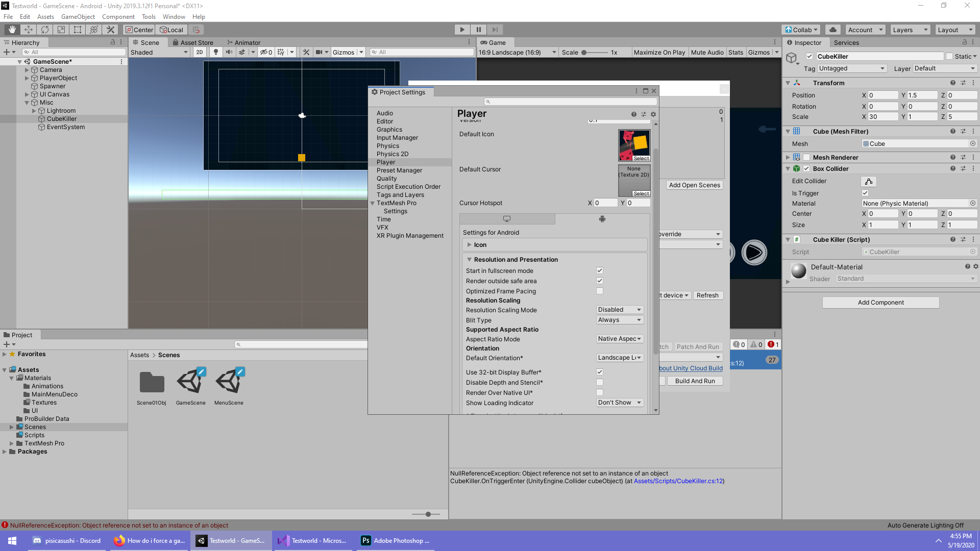Toggle scene lighting bulb icon
The image size is (980, 551).
click(216, 52)
